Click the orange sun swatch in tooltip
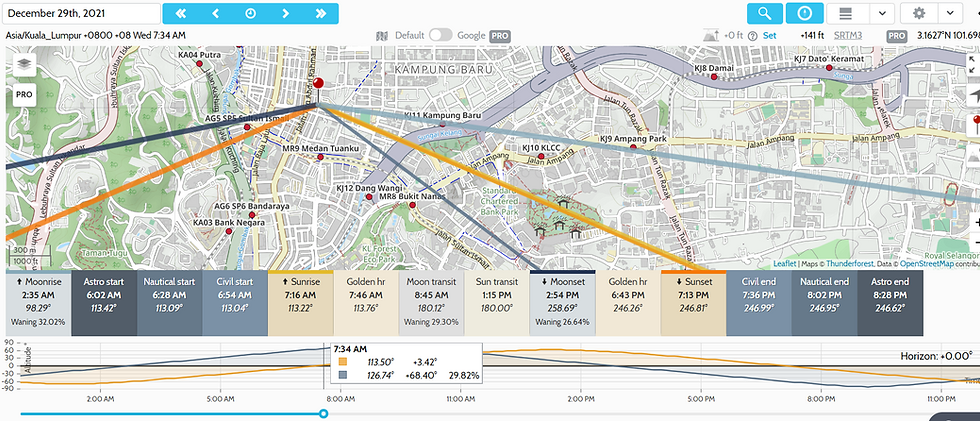 point(342,362)
